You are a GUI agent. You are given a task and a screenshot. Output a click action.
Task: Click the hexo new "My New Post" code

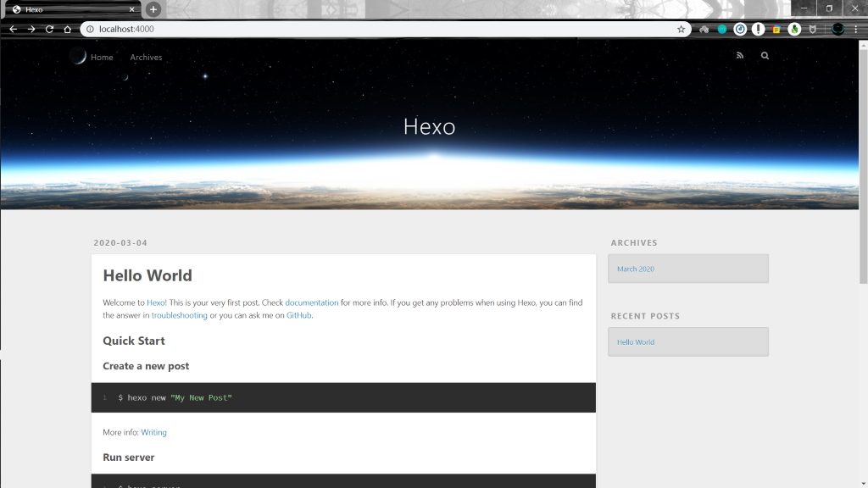(x=175, y=398)
